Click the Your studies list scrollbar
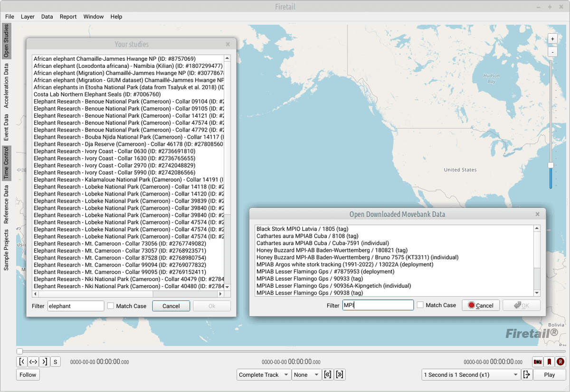 (227, 138)
